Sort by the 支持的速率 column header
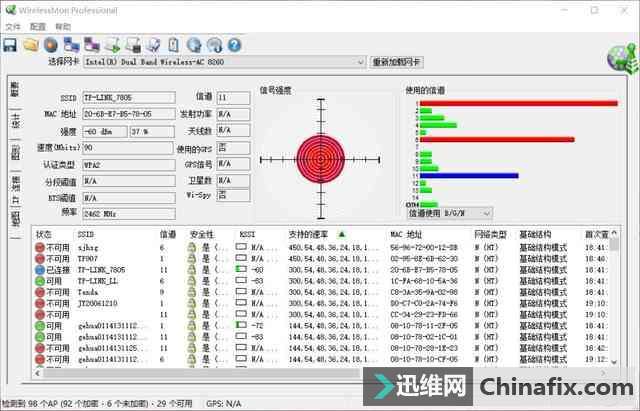This screenshot has height=411, width=640. [x=309, y=234]
